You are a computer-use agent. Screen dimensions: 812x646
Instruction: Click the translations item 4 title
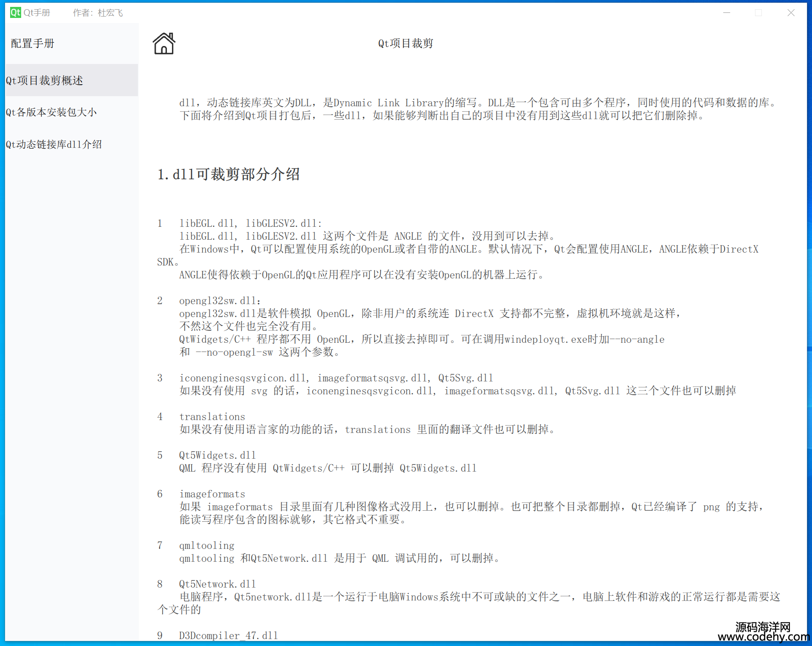212,416
